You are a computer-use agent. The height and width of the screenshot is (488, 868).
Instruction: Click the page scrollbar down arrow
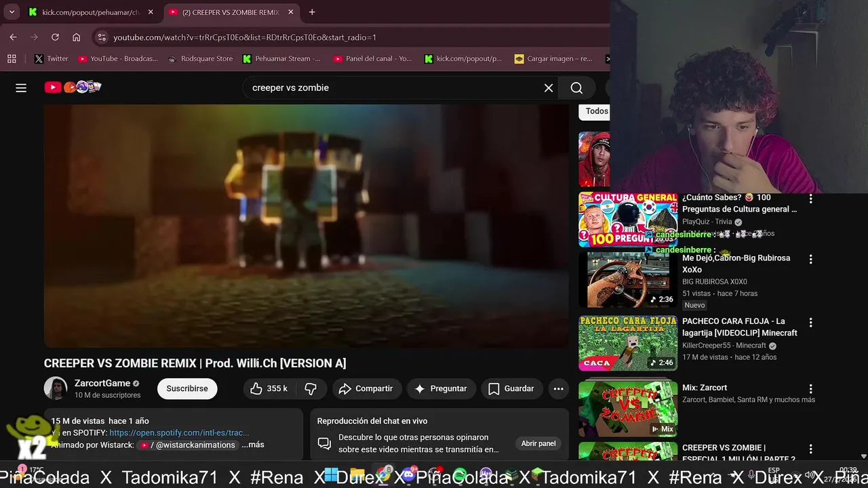coord(863,457)
